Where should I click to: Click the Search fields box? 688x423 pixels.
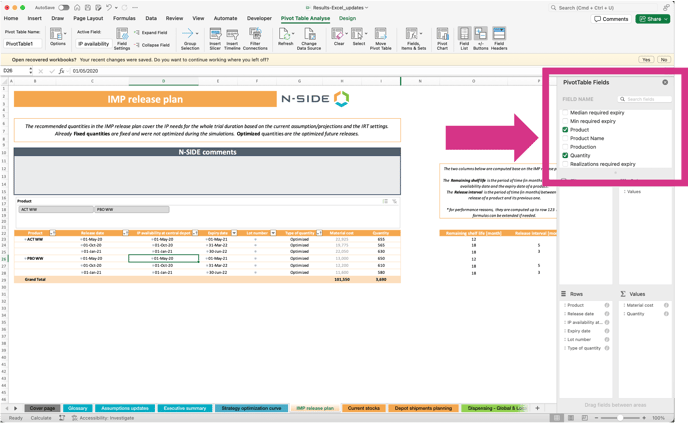(645, 99)
